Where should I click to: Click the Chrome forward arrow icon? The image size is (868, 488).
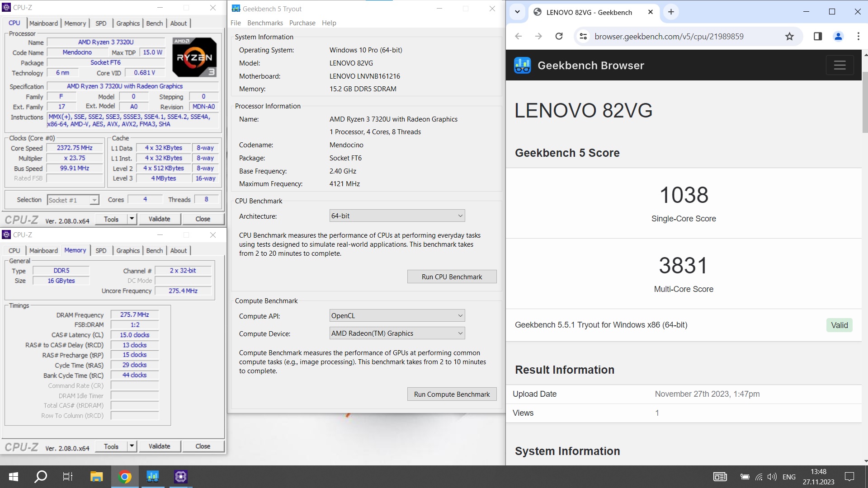tap(538, 36)
